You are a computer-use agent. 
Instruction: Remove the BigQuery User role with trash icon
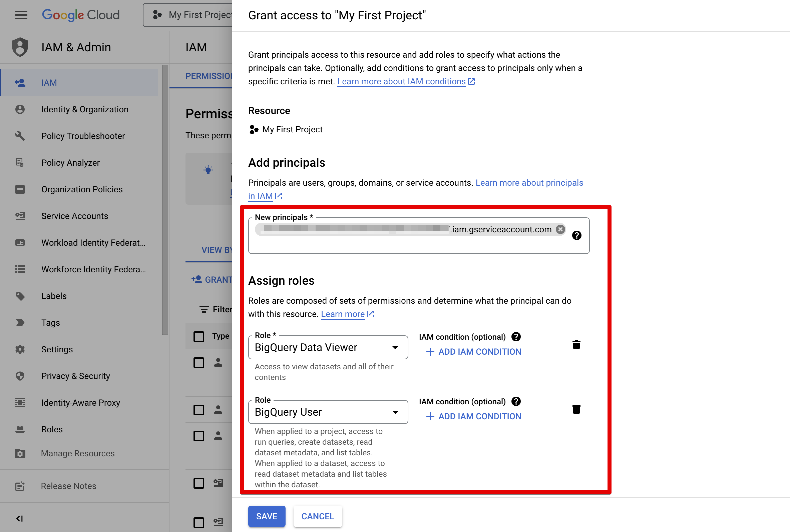576,409
